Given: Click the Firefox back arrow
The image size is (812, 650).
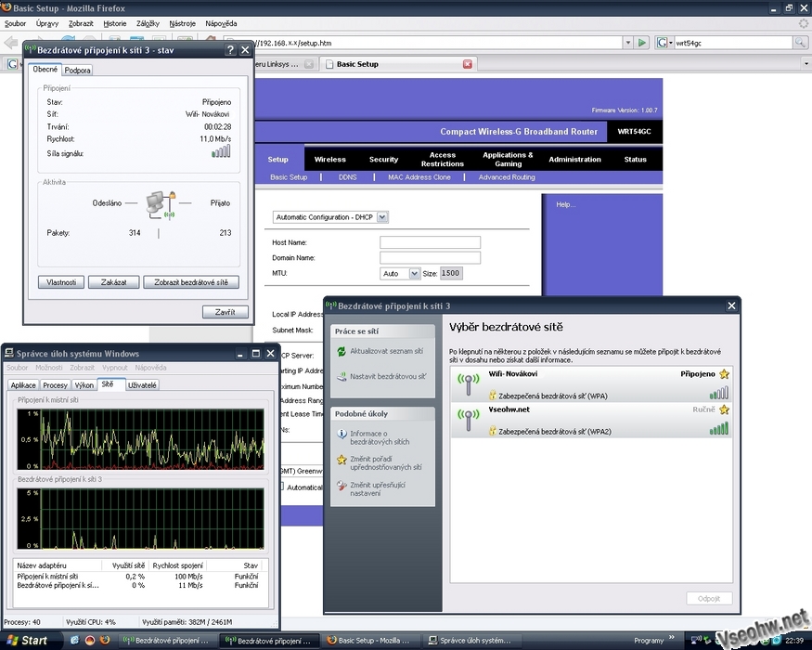Looking at the screenshot, I should (10, 43).
